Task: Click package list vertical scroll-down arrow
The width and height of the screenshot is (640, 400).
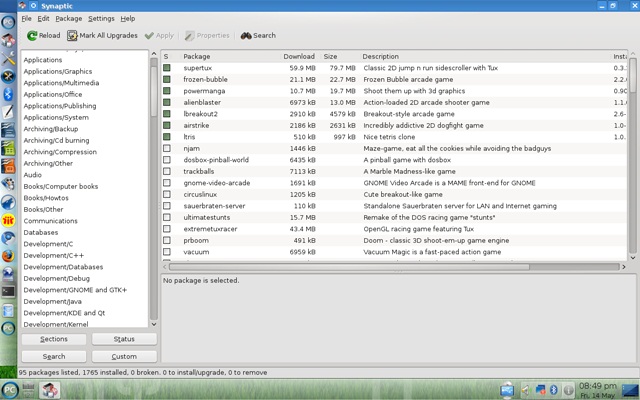Action: [633, 258]
